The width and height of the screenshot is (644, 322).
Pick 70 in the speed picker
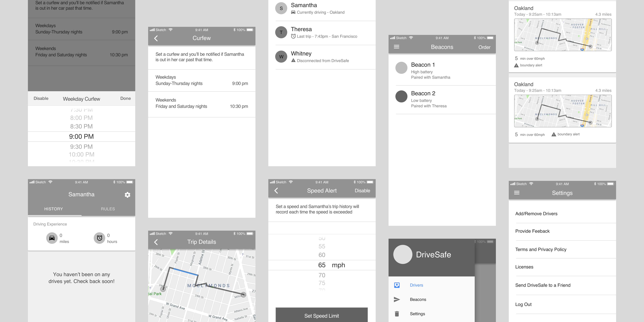322,275
